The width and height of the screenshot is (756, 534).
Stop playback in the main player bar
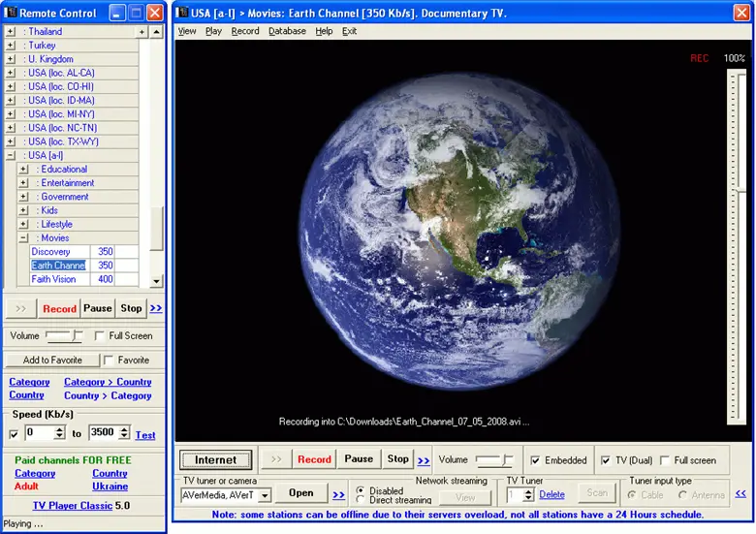point(398,459)
